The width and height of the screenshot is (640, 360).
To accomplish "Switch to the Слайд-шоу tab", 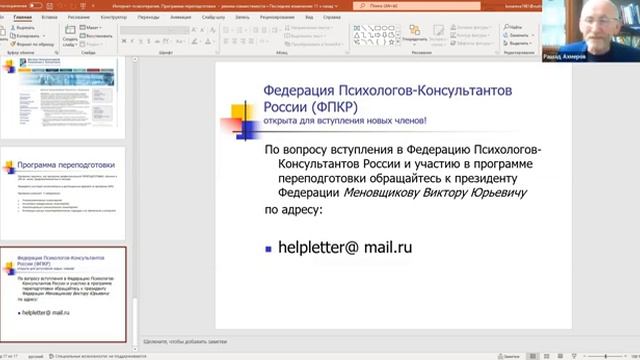I will [213, 17].
